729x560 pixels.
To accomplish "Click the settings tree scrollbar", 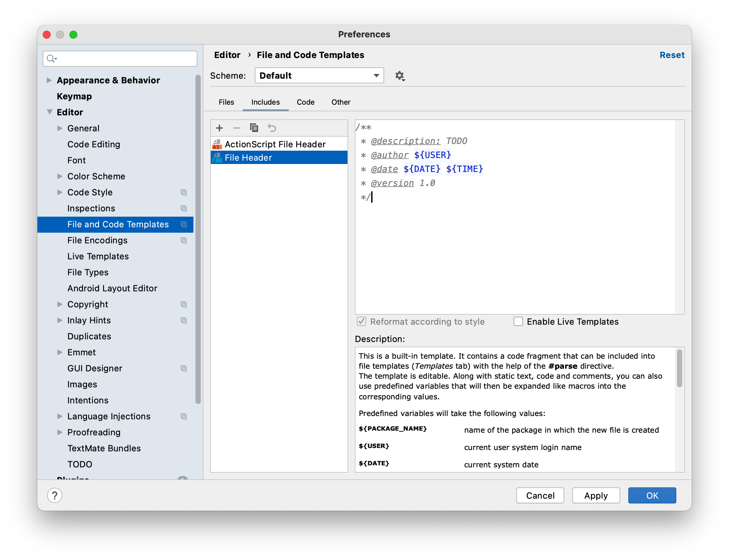I will [198, 239].
